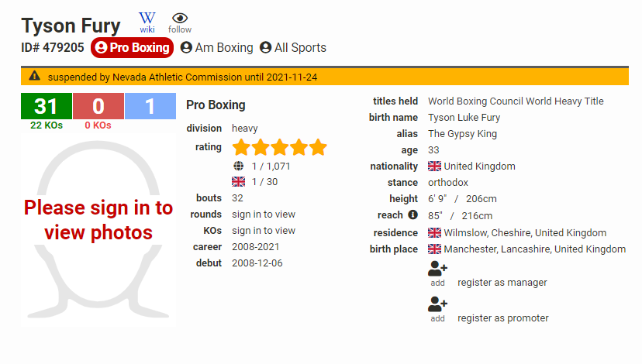Image resolution: width=642 pixels, height=364 pixels.
Task: Open sign in to view KOs link
Action: [264, 231]
